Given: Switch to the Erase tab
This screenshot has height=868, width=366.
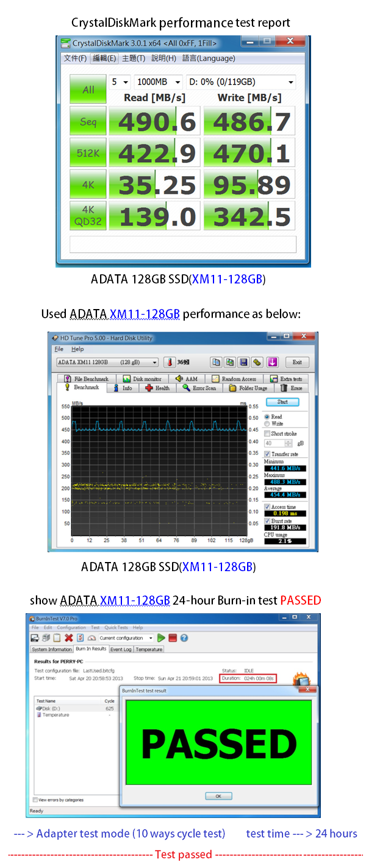Looking at the screenshot, I should [292, 388].
